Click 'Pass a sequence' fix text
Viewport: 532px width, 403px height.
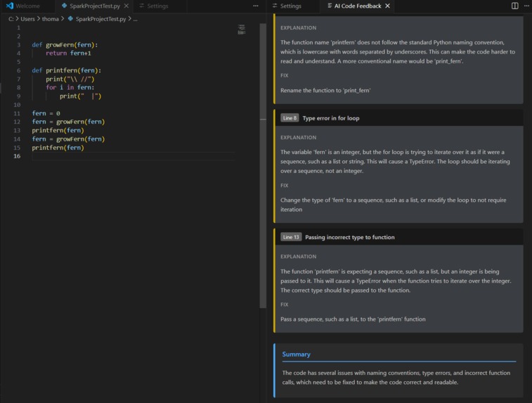pyautogui.click(x=353, y=319)
